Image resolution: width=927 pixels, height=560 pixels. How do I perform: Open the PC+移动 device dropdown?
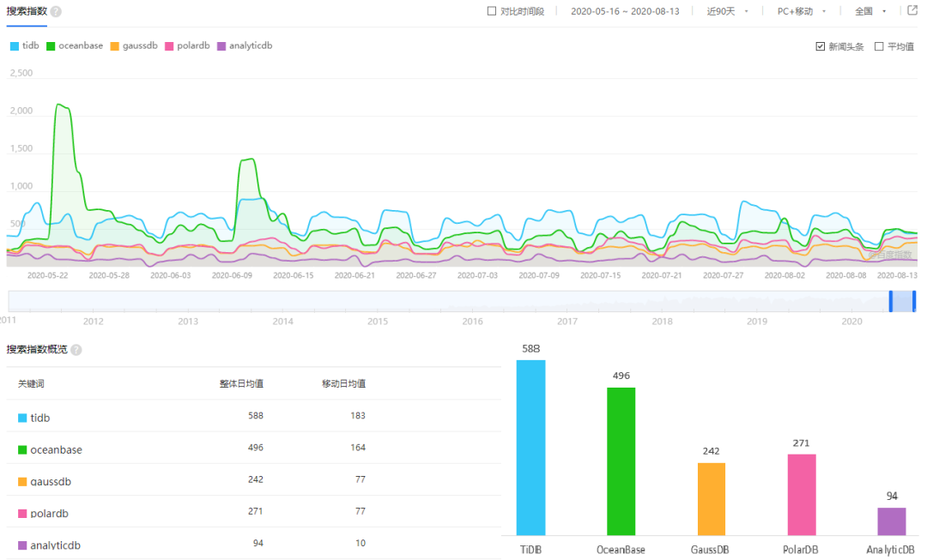(x=802, y=11)
